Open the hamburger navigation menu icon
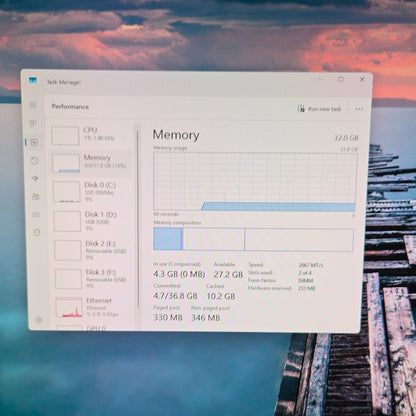The image size is (416, 416). 33,105
